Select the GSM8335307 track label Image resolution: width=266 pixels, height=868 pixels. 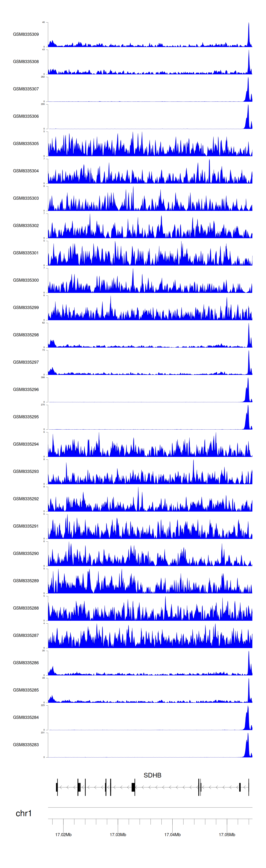(x=26, y=89)
